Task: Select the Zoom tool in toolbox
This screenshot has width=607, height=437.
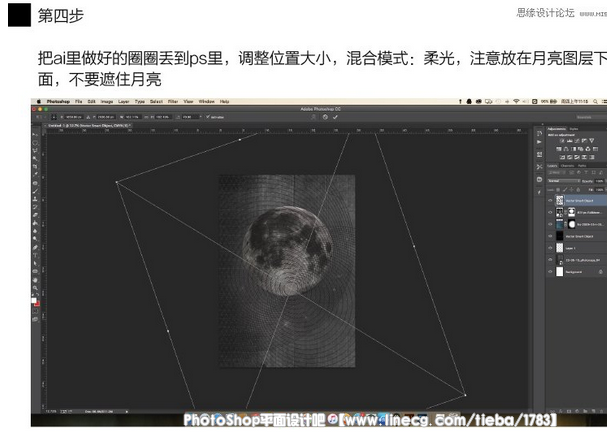Action: [35, 288]
